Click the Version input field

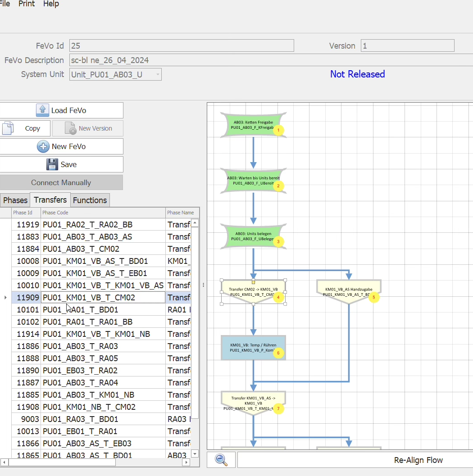click(407, 45)
